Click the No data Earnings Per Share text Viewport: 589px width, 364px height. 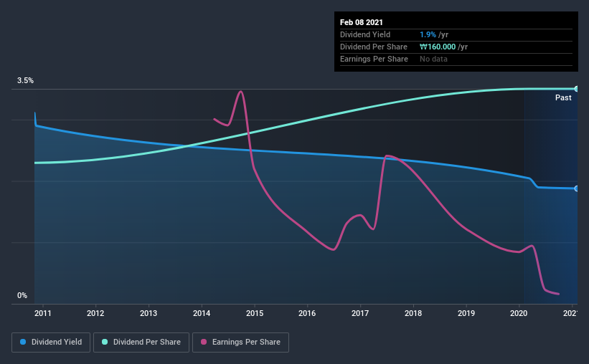coord(433,59)
